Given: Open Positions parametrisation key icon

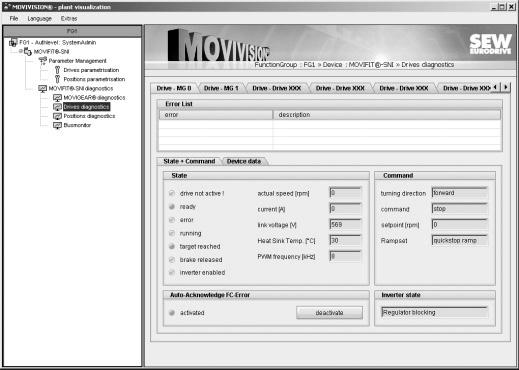Looking at the screenshot, I should coord(57,79).
